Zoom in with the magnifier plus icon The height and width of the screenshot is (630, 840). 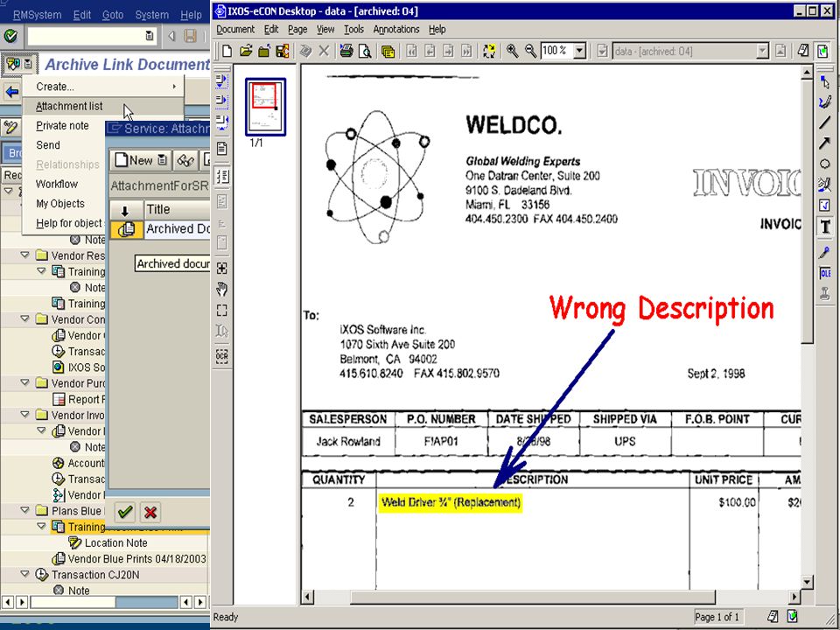click(x=512, y=51)
